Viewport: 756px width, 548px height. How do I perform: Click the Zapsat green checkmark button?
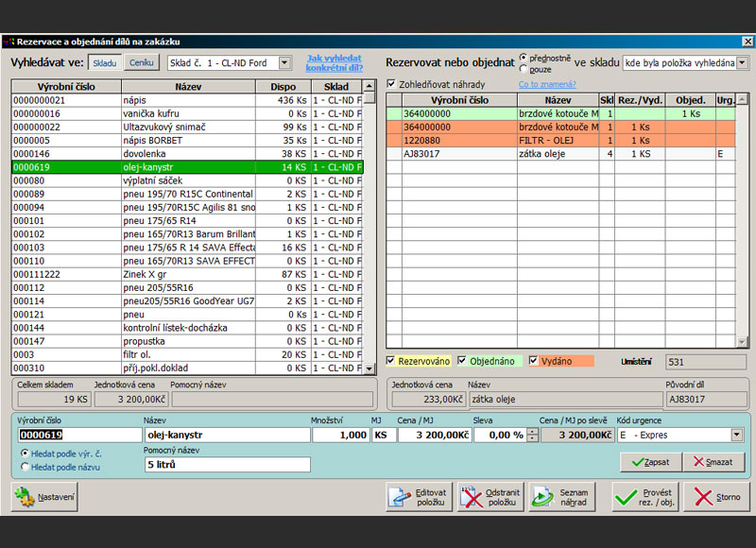pyautogui.click(x=651, y=462)
